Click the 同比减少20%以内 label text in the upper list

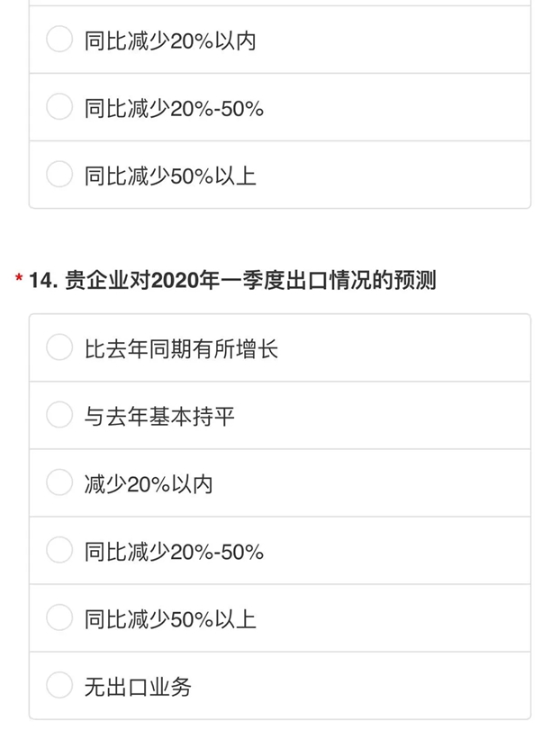click(170, 41)
